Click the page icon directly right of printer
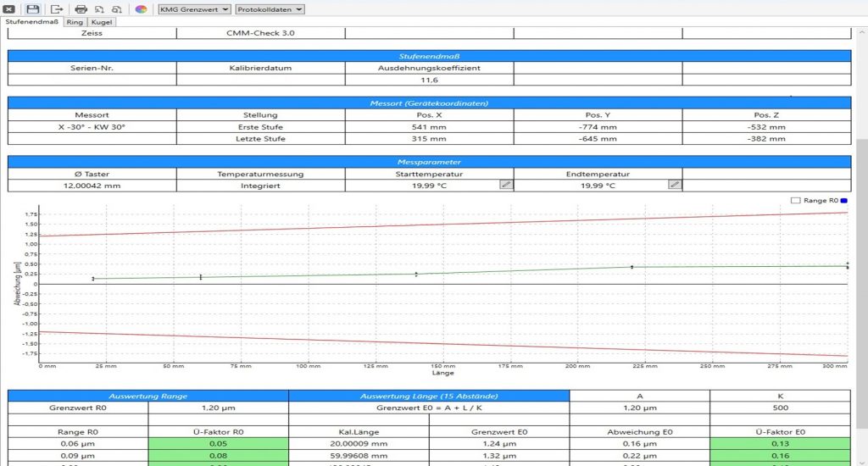The width and height of the screenshot is (868, 466). pos(99,8)
